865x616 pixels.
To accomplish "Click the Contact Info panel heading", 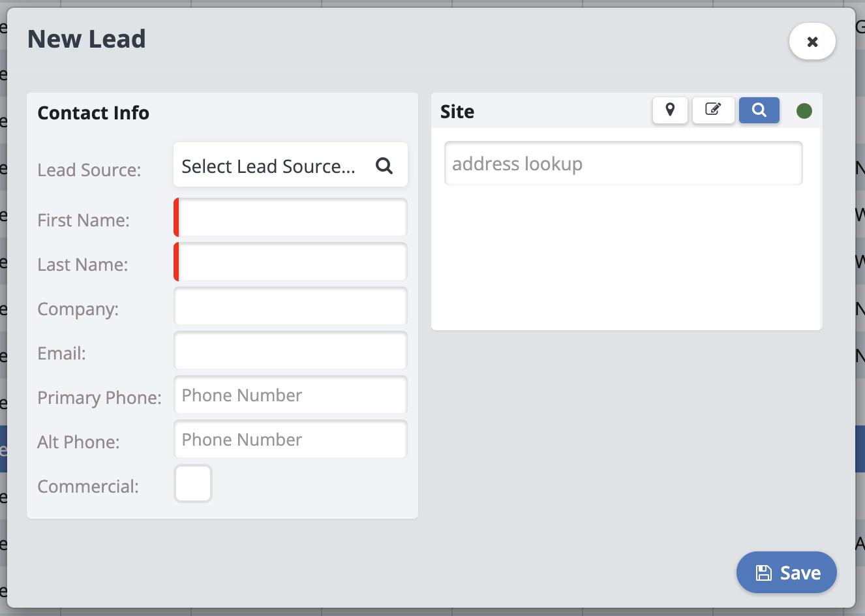I will (x=93, y=113).
